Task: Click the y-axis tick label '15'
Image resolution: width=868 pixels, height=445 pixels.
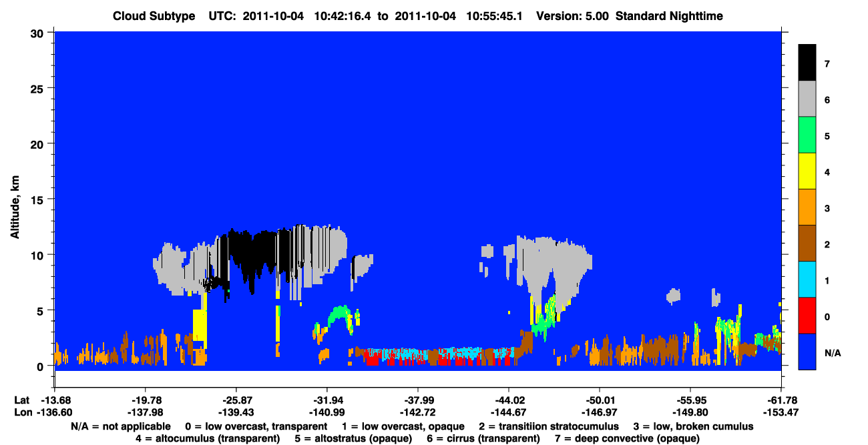Action: pyautogui.click(x=39, y=199)
